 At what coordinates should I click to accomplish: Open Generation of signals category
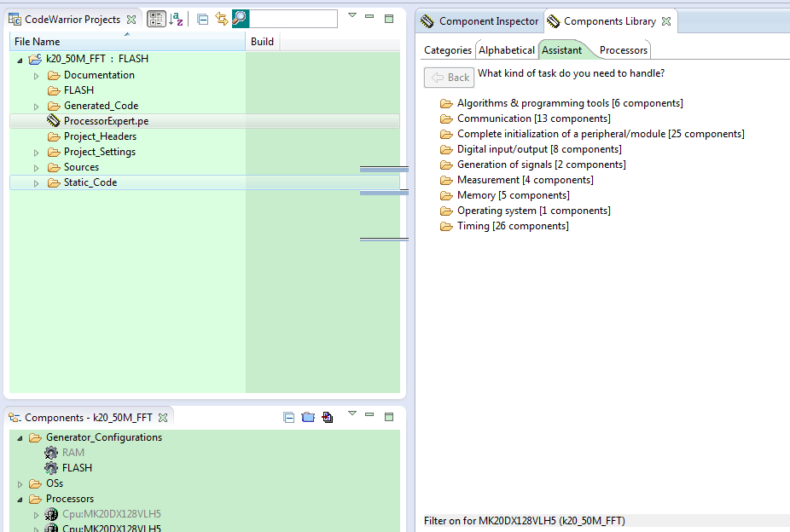click(x=542, y=165)
